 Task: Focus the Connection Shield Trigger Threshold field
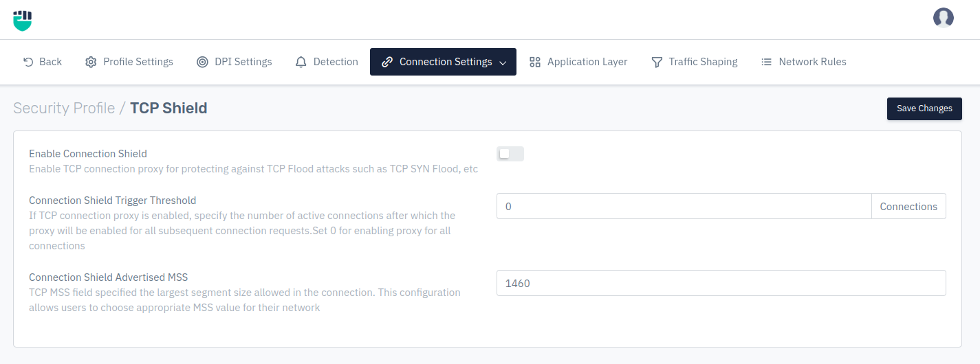coord(684,206)
